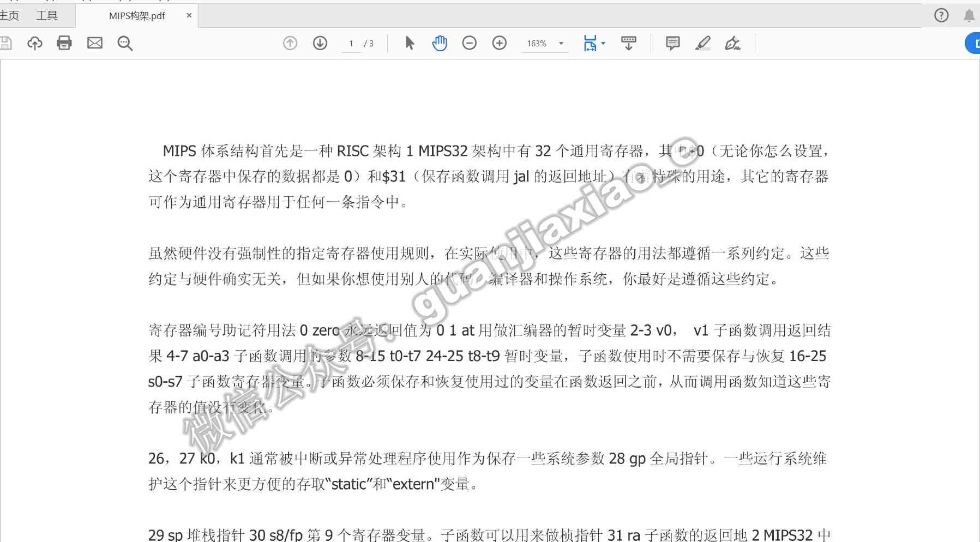Close the MIPS构架.pdf tab
This screenshot has height=542, width=980.
189,15
